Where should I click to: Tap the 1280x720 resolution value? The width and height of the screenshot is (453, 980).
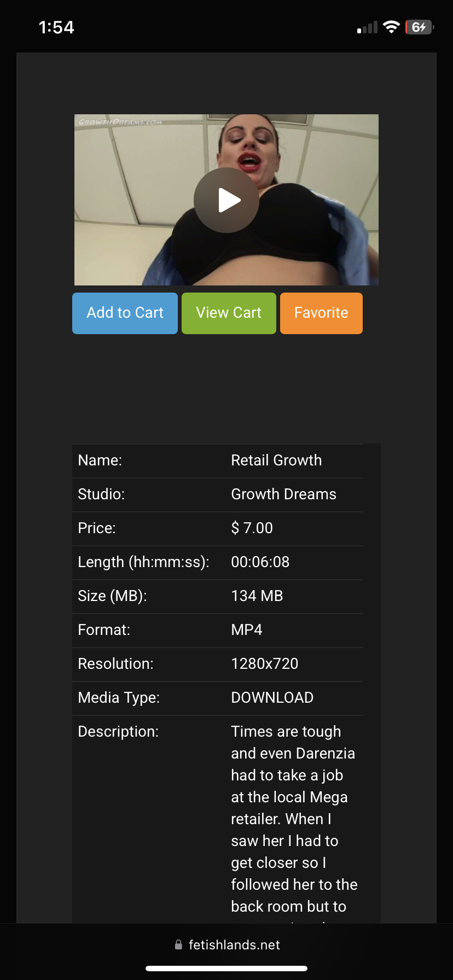click(x=264, y=664)
